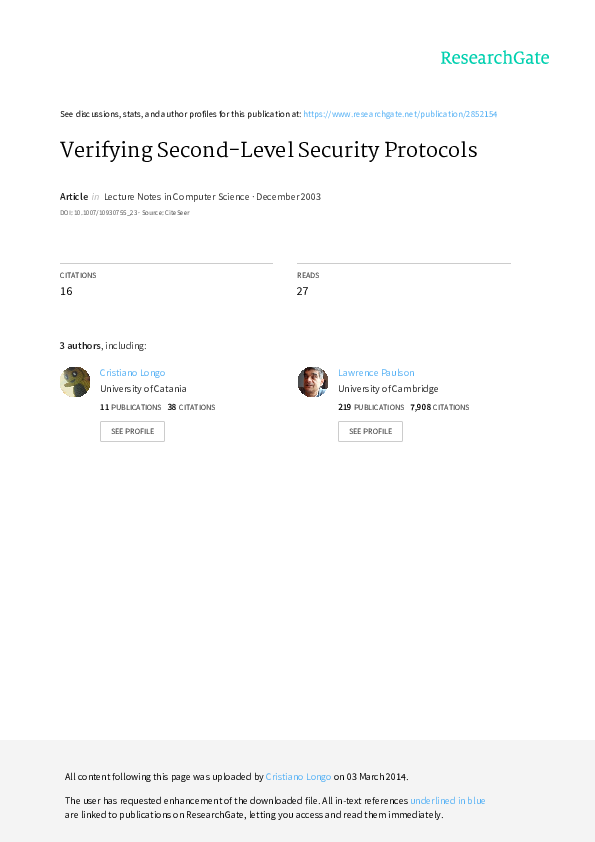Screen dimensions: 595x842
Task: Click the University of Cambridge affiliation
Action: (388, 389)
